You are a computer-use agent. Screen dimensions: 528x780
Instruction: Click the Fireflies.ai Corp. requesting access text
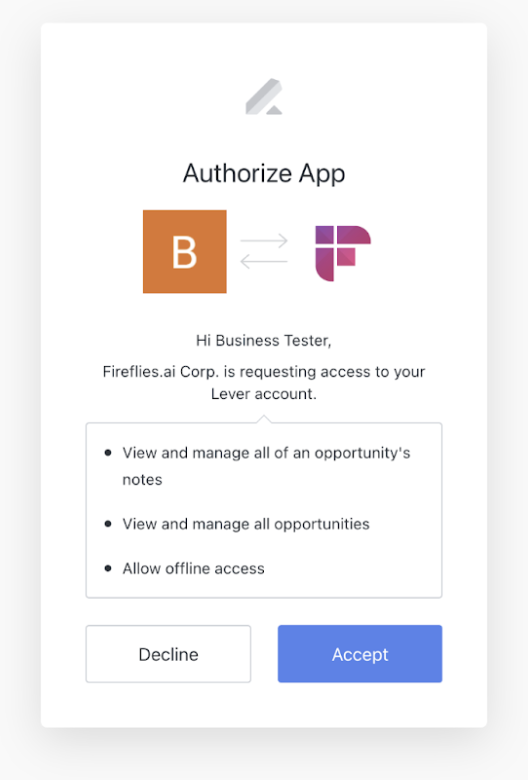pos(264,372)
